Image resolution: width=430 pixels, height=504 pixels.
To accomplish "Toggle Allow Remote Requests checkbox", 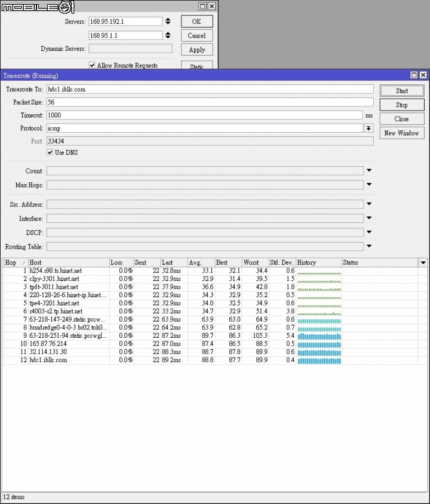I will [92, 65].
